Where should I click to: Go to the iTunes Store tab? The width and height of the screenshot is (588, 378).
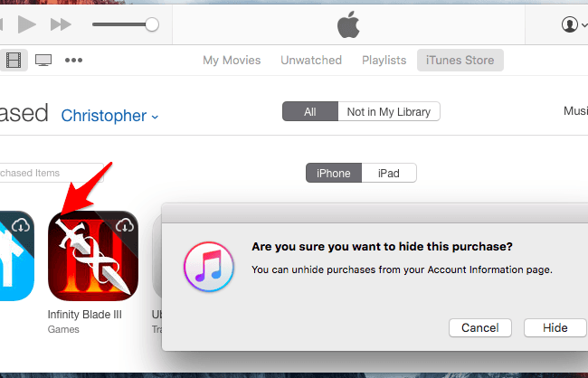(x=460, y=61)
